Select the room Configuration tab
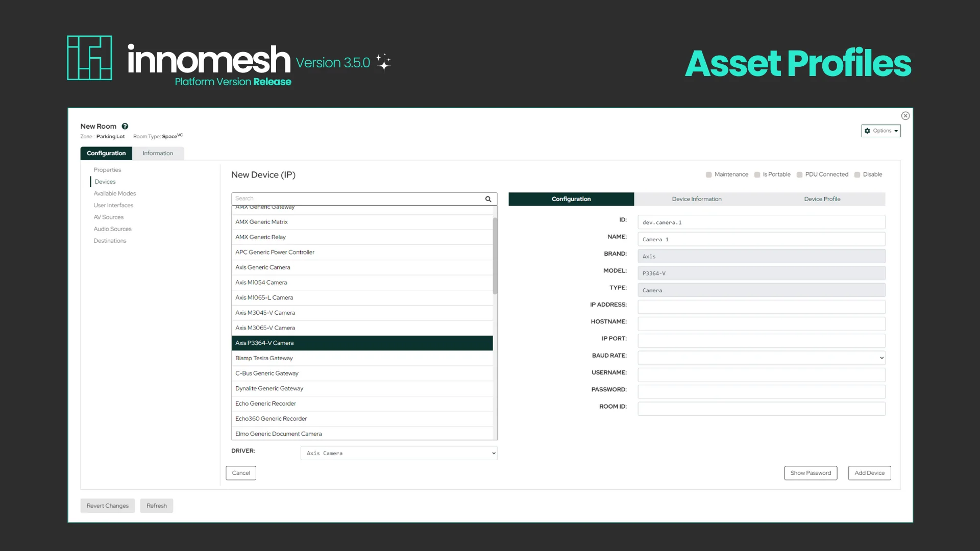The height and width of the screenshot is (551, 980). coord(106,153)
